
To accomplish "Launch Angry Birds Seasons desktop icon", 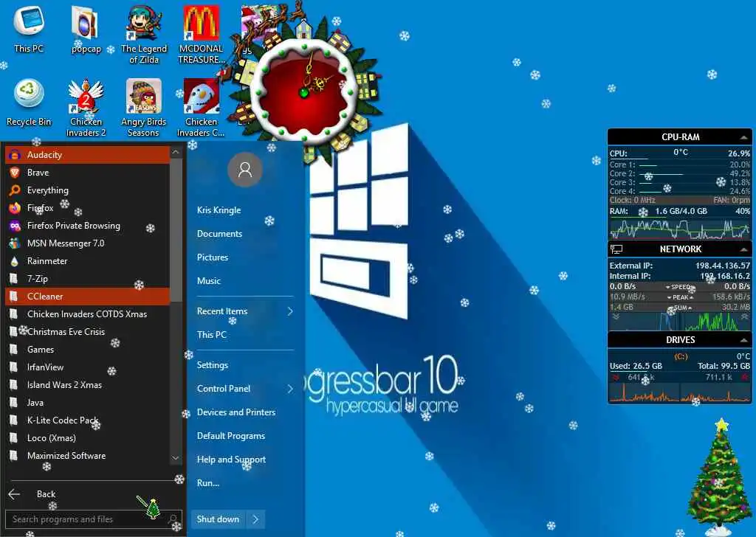I will [144, 107].
